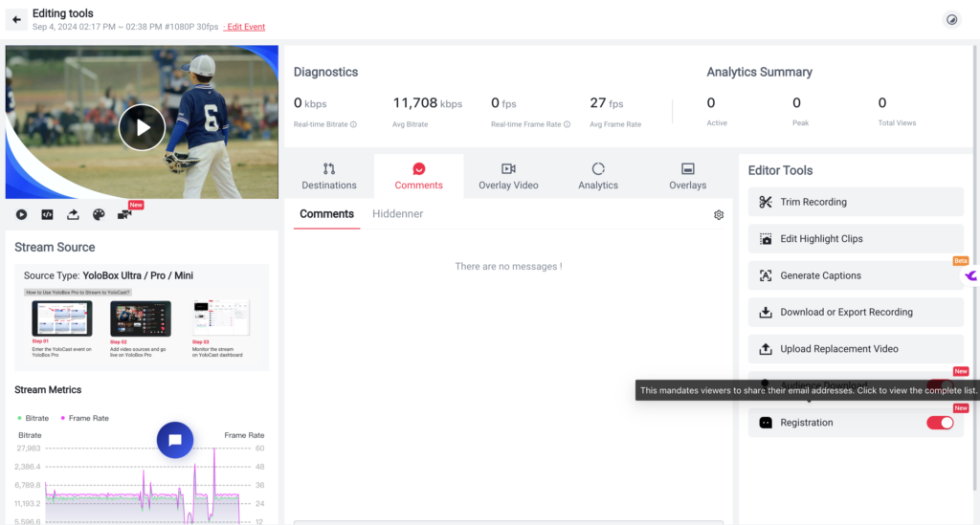Select the Comments tab with chat icon
Viewport: 980px width, 525px height.
tap(419, 176)
